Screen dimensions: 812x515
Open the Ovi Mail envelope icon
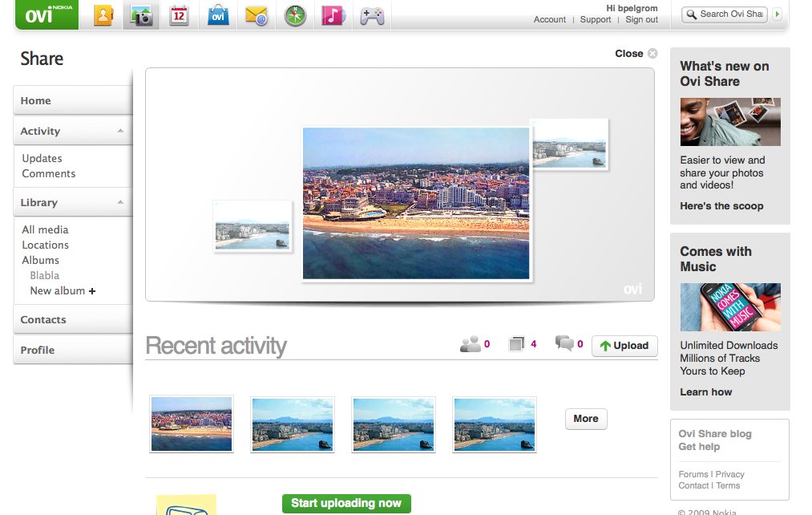tap(257, 15)
